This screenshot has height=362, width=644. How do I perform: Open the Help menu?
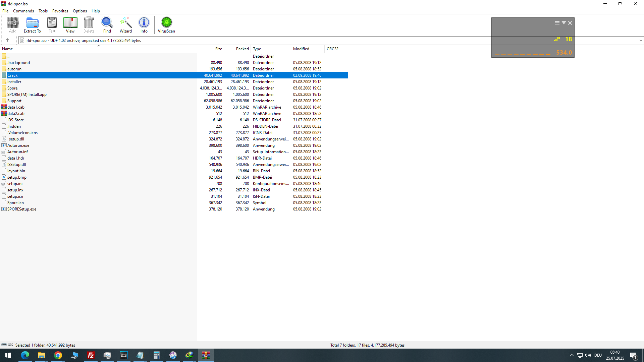click(96, 11)
